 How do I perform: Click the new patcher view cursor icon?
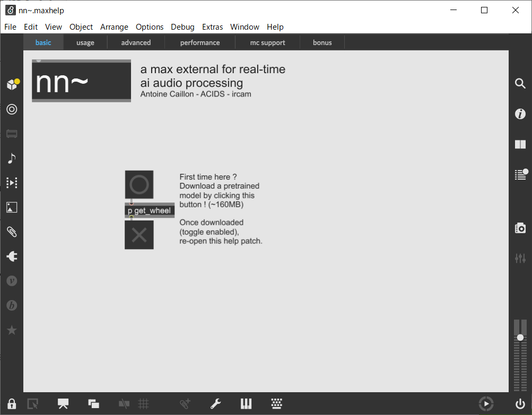32,404
